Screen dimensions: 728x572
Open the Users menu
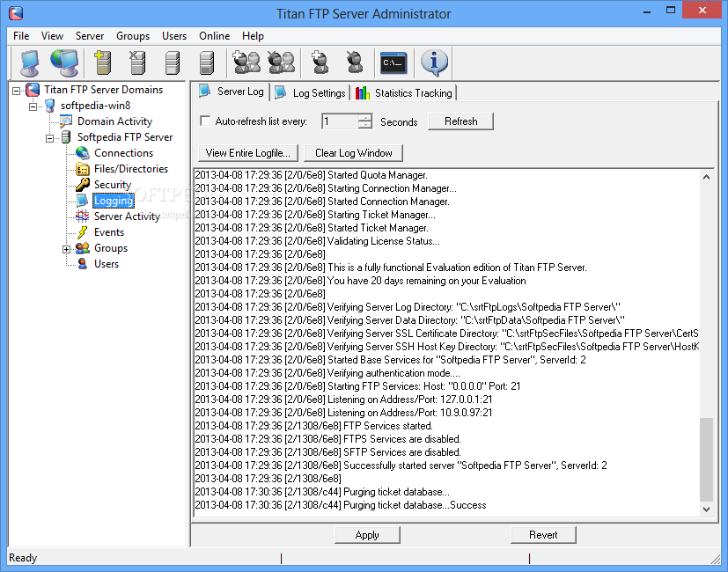(174, 36)
